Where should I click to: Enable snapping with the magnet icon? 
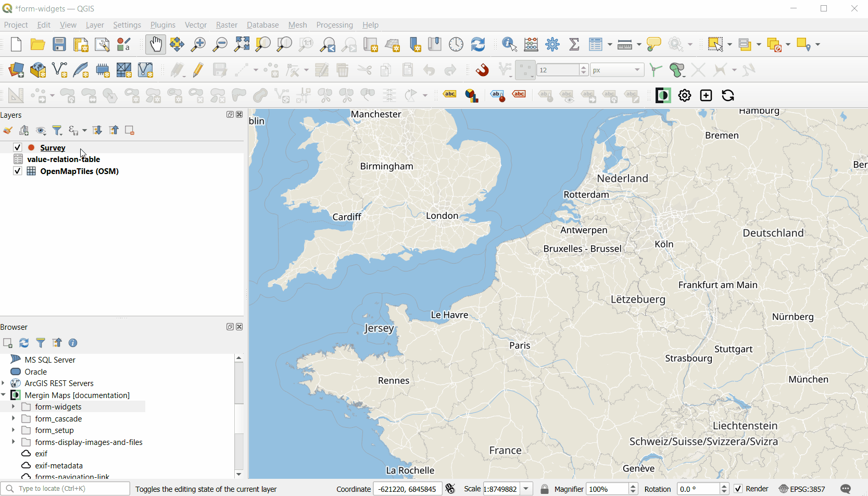(482, 70)
